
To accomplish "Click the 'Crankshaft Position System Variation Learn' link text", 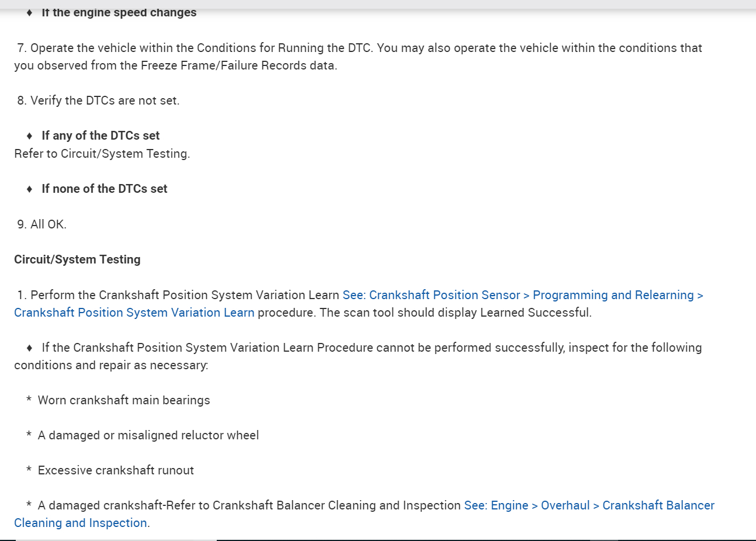I will click(134, 313).
